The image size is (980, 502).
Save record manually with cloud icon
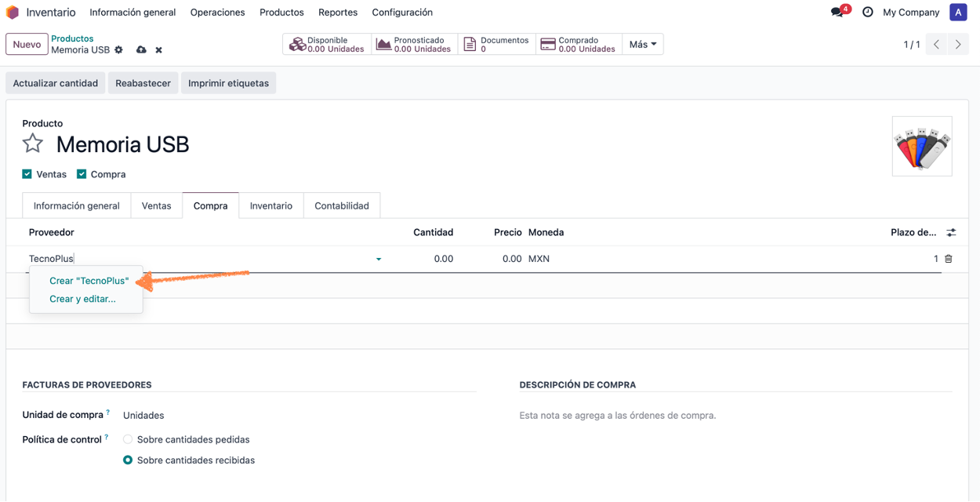pyautogui.click(x=141, y=50)
